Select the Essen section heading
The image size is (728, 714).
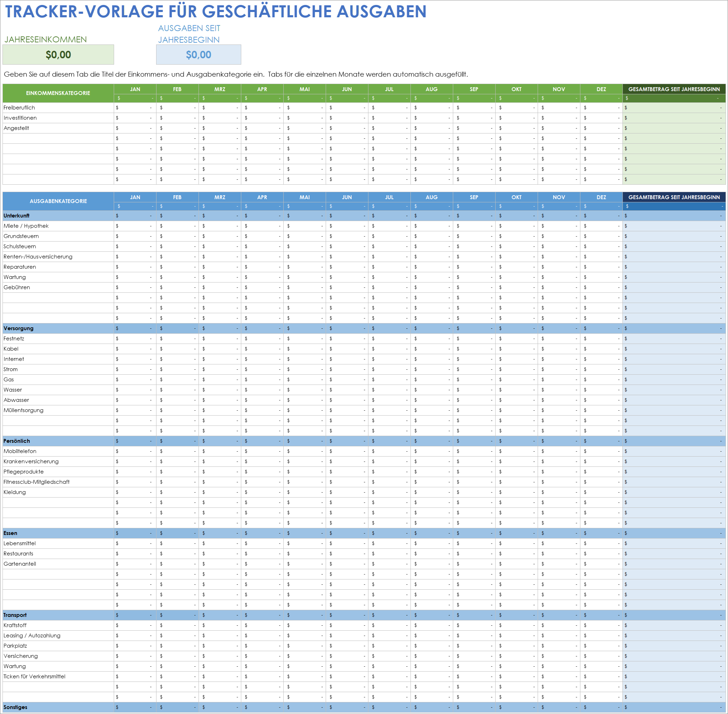(58, 533)
